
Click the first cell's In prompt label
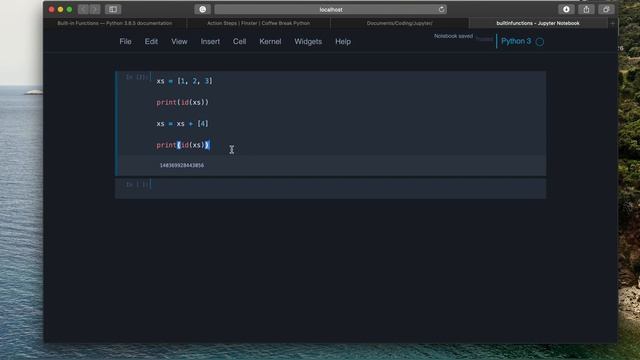coord(136,77)
